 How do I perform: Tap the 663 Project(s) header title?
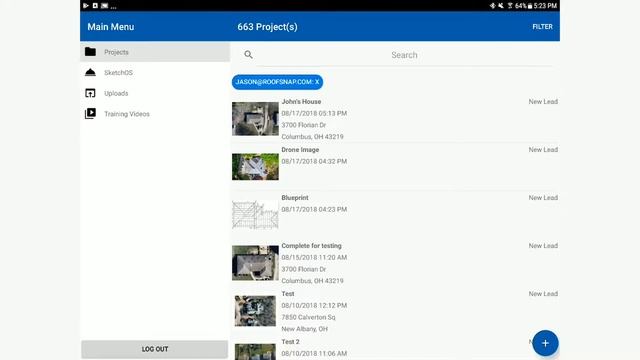(267, 27)
